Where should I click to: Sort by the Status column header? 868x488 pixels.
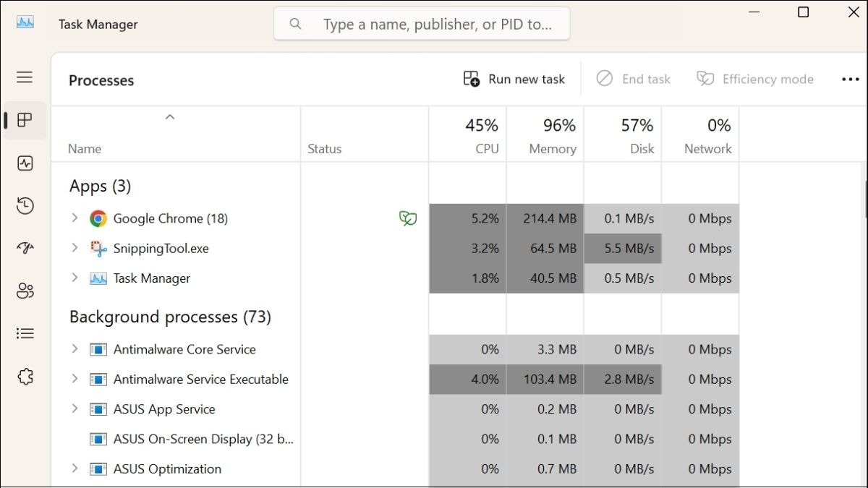pos(365,134)
